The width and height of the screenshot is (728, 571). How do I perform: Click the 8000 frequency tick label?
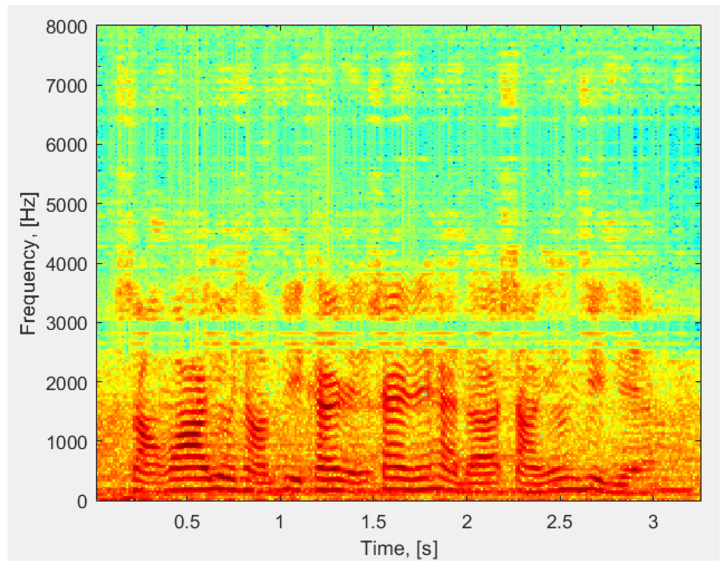click(66, 27)
